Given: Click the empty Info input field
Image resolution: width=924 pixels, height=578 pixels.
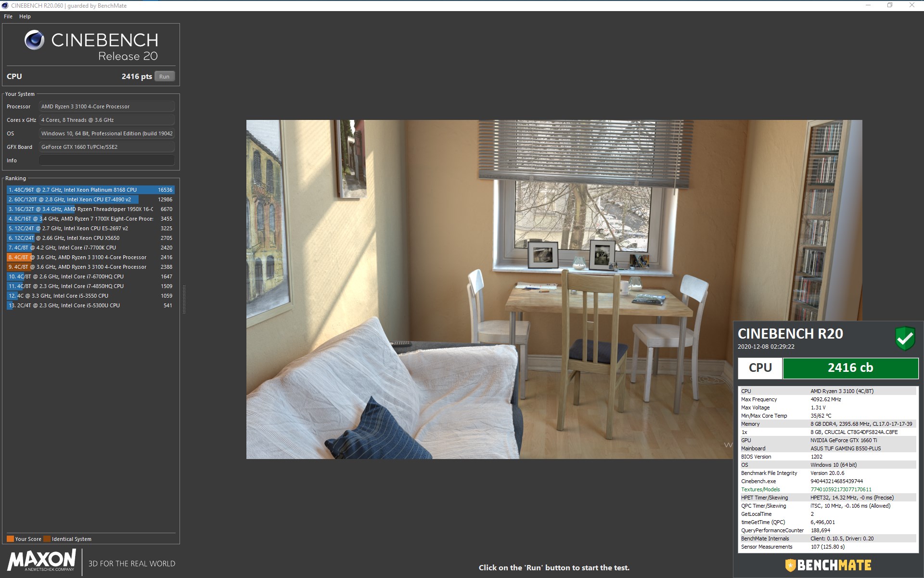Looking at the screenshot, I should coord(106,160).
